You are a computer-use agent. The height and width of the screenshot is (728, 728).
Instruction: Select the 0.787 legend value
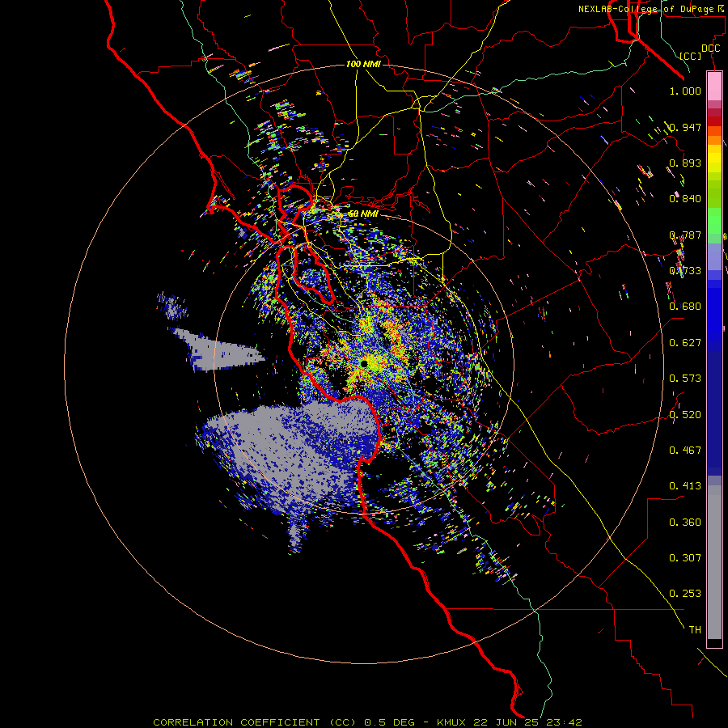685,235
